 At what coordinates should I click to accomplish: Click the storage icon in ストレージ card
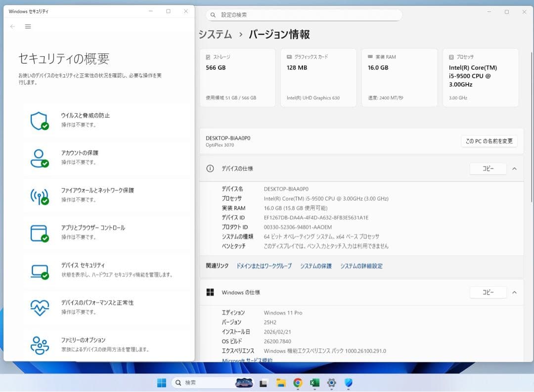click(208, 57)
